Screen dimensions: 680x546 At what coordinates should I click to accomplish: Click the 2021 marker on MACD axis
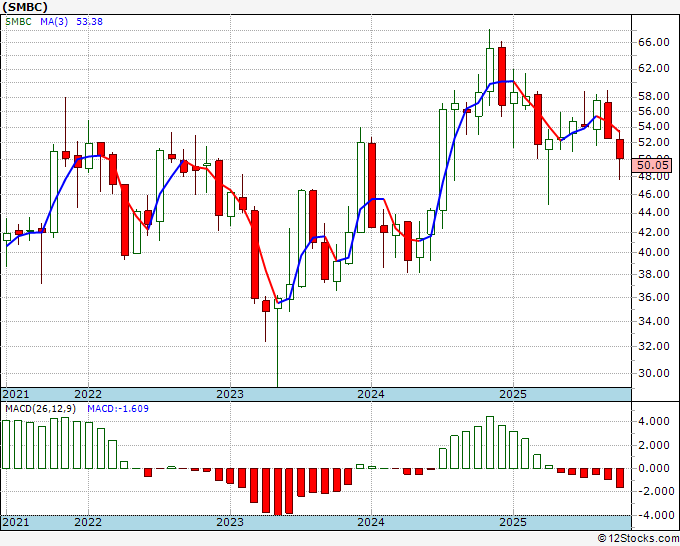[x=16, y=523]
